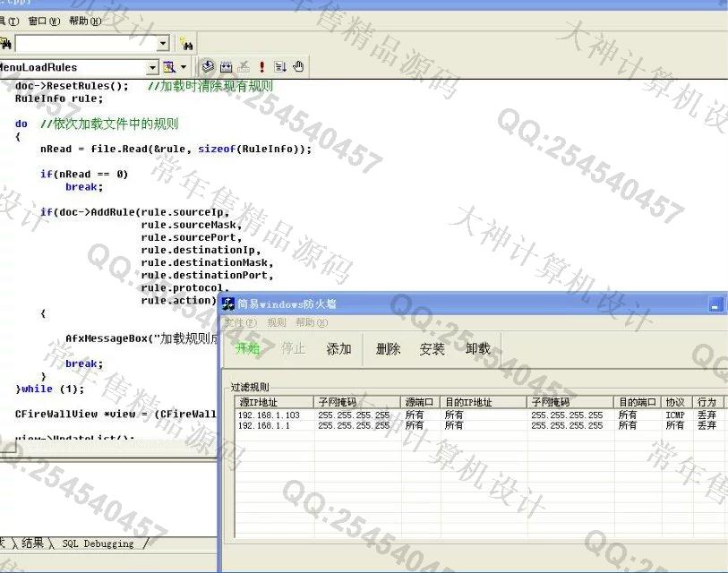Open 文件(F) menu in firewall window
This screenshot has height=573, width=728.
coord(241,322)
